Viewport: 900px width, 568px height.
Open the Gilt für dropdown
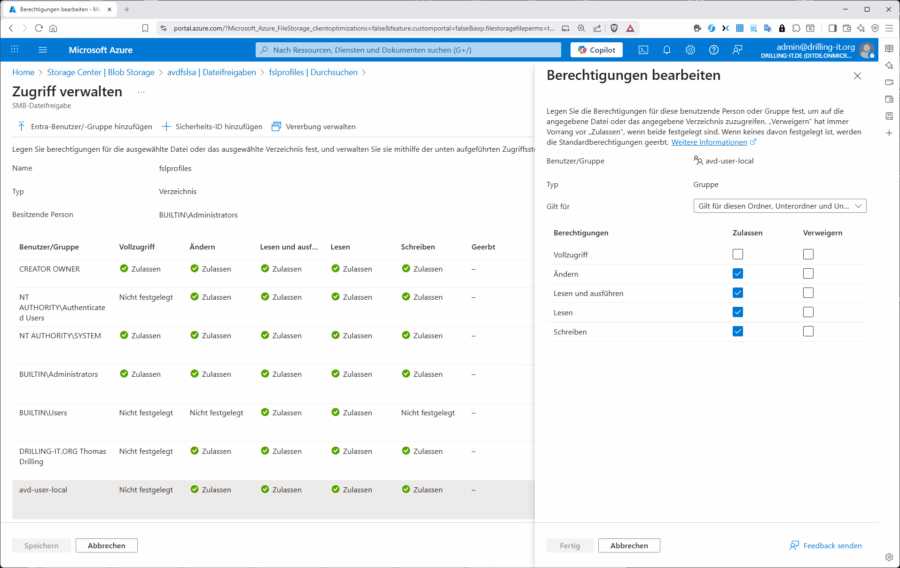pos(779,206)
